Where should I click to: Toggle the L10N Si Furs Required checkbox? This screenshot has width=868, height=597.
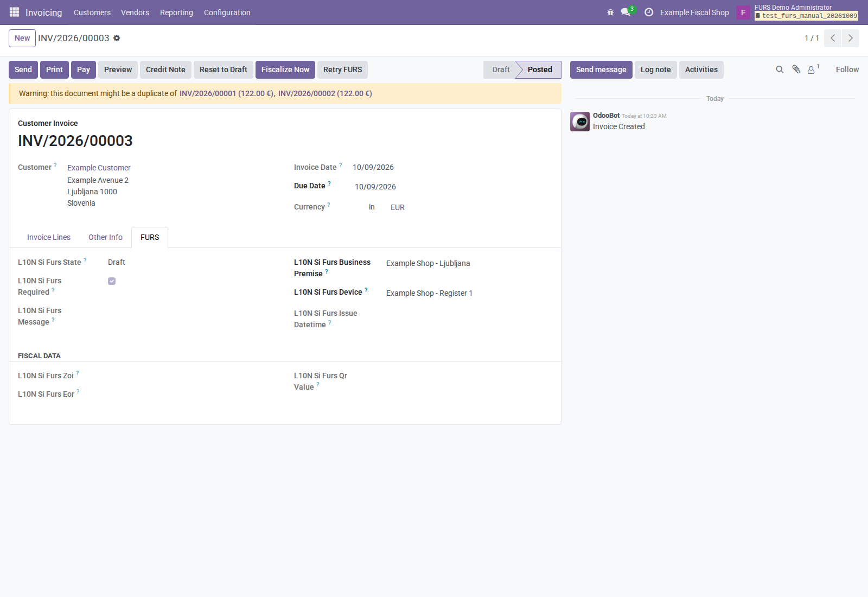[112, 281]
